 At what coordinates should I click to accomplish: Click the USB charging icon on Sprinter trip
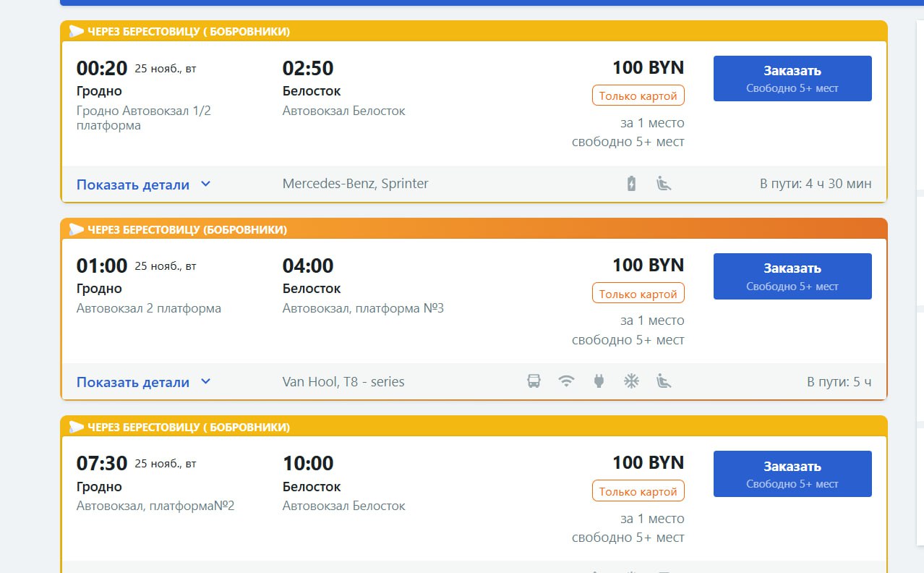[x=632, y=184]
